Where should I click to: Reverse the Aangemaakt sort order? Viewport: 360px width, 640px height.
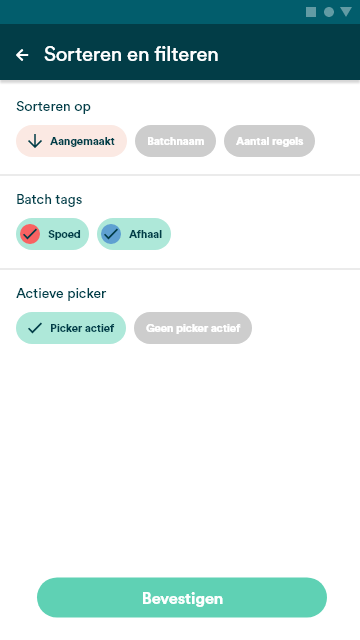71,141
